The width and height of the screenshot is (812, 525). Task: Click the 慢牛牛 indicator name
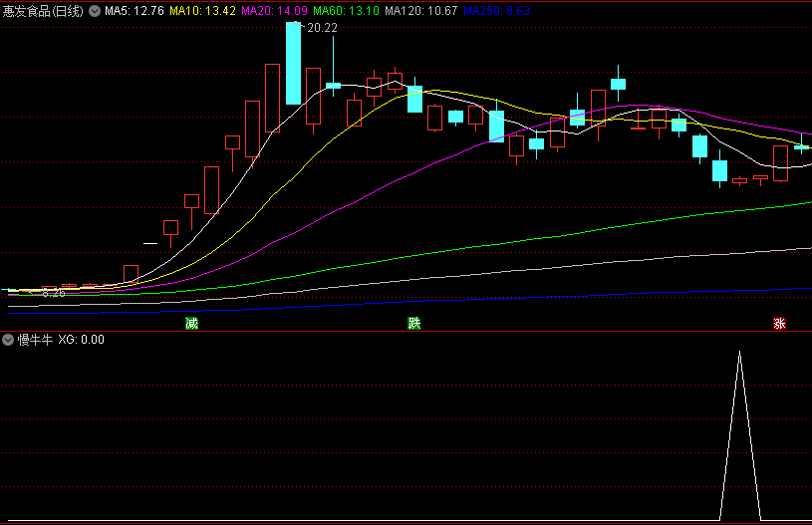click(x=35, y=340)
